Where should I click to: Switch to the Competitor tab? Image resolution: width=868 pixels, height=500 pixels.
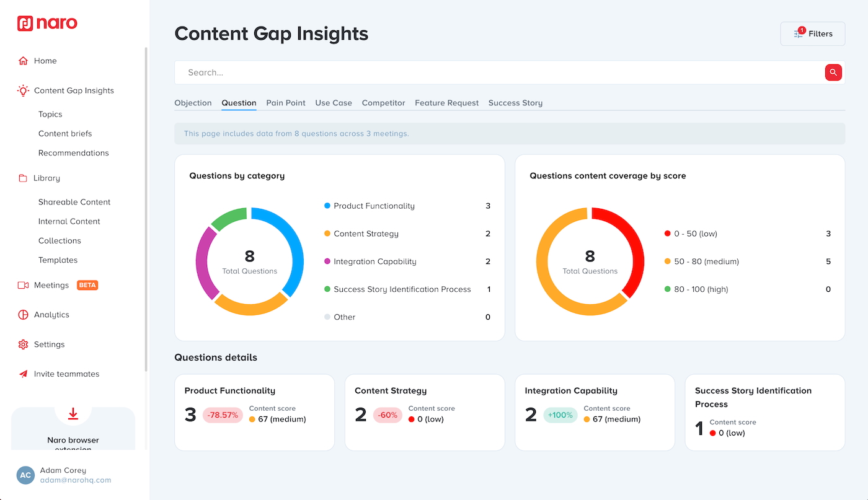pos(383,102)
